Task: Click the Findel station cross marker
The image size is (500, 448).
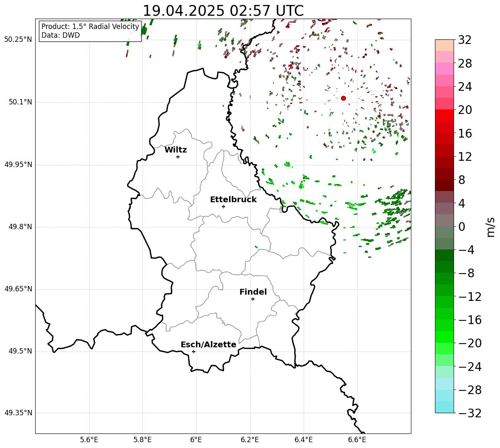Action: pos(253,299)
